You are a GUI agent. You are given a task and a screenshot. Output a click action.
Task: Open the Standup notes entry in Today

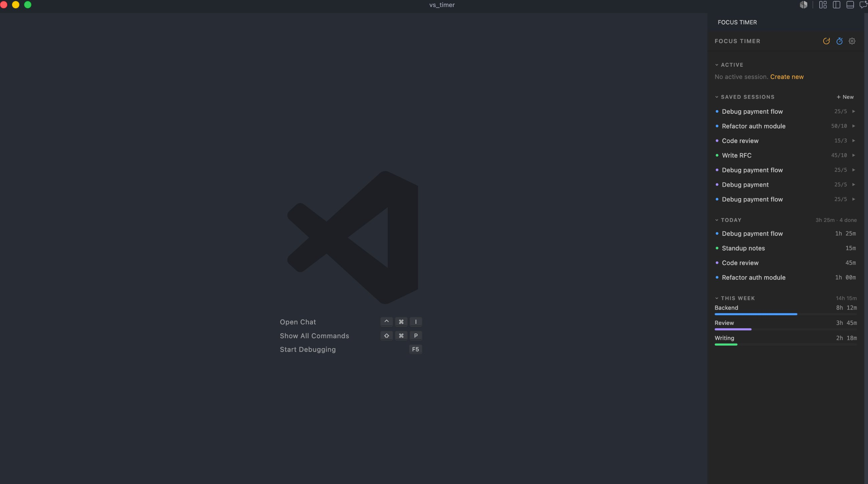click(x=786, y=248)
